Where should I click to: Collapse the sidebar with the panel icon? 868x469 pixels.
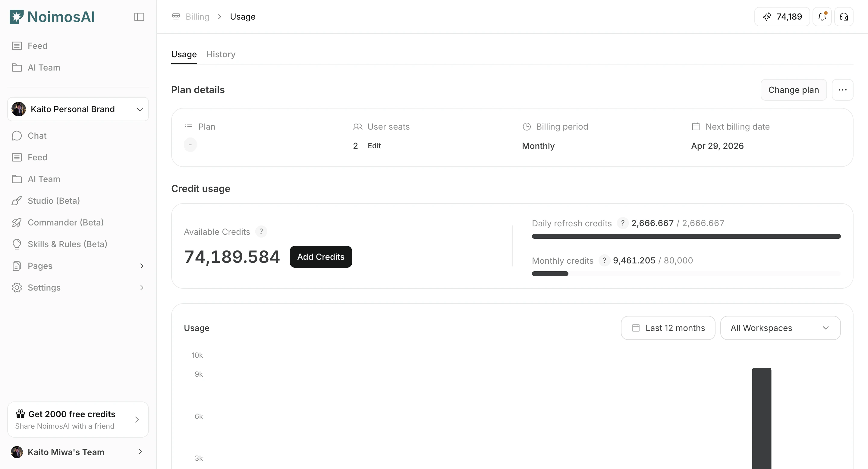click(139, 17)
